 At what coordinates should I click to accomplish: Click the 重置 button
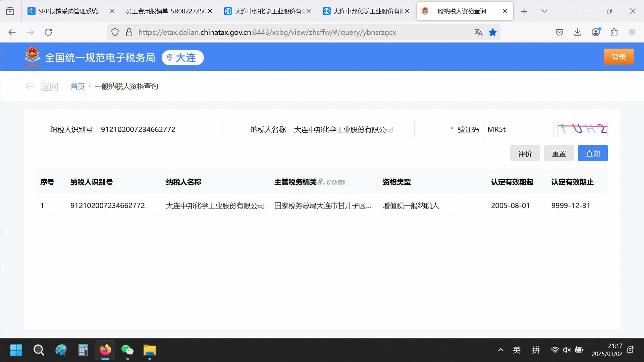pyautogui.click(x=559, y=154)
